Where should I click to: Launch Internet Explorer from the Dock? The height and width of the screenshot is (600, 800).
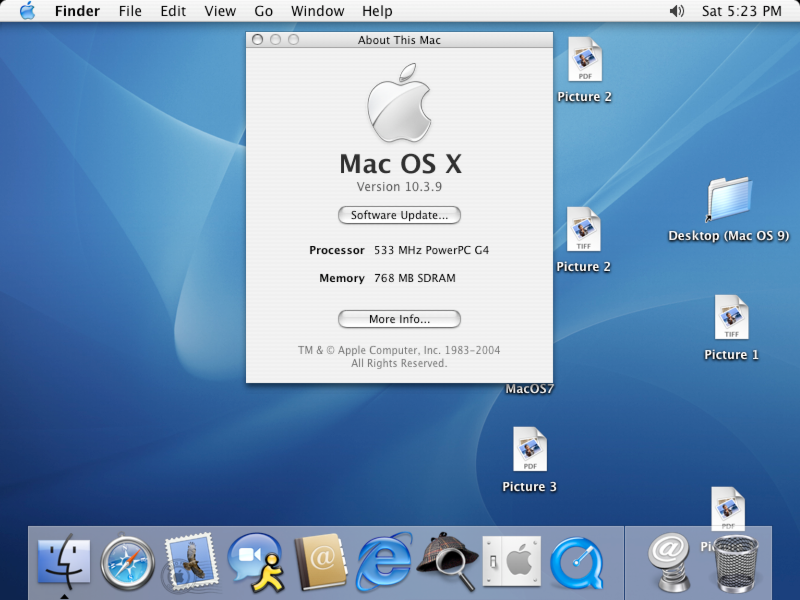[384, 561]
